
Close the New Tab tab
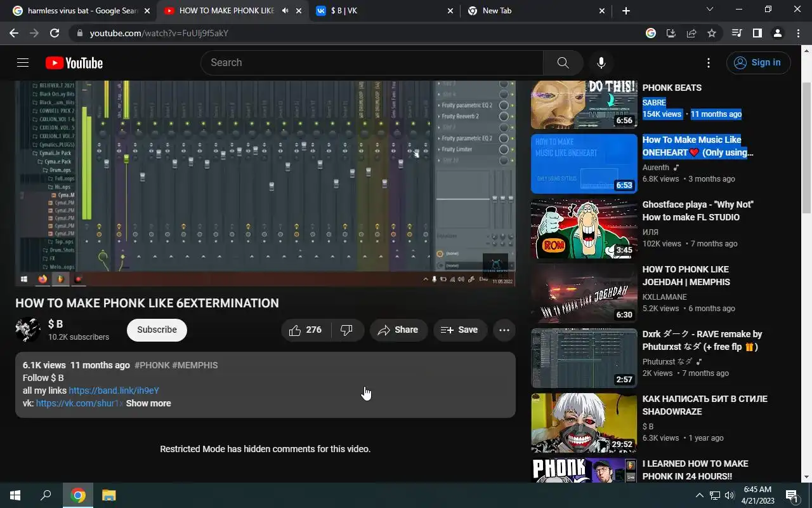click(x=601, y=11)
